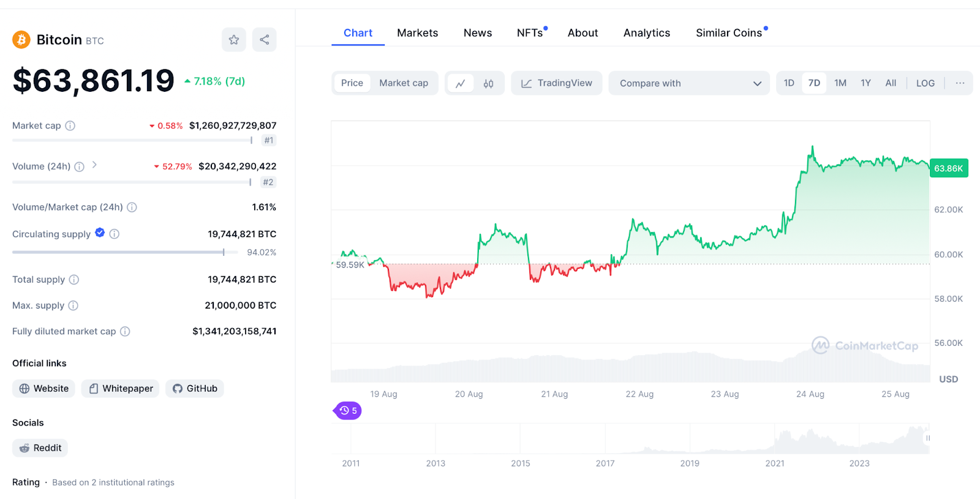
Task: Open the Chart tab
Action: pos(358,33)
